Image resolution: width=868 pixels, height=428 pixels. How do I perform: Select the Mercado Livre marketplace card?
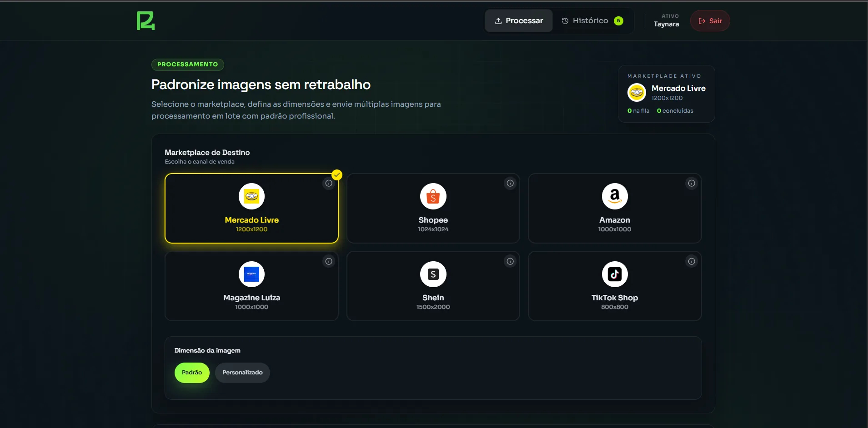click(x=251, y=209)
